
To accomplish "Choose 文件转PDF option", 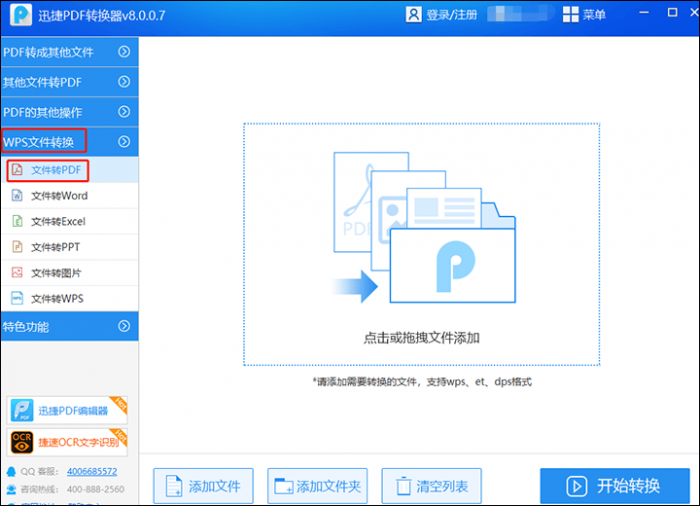I will [x=70, y=170].
